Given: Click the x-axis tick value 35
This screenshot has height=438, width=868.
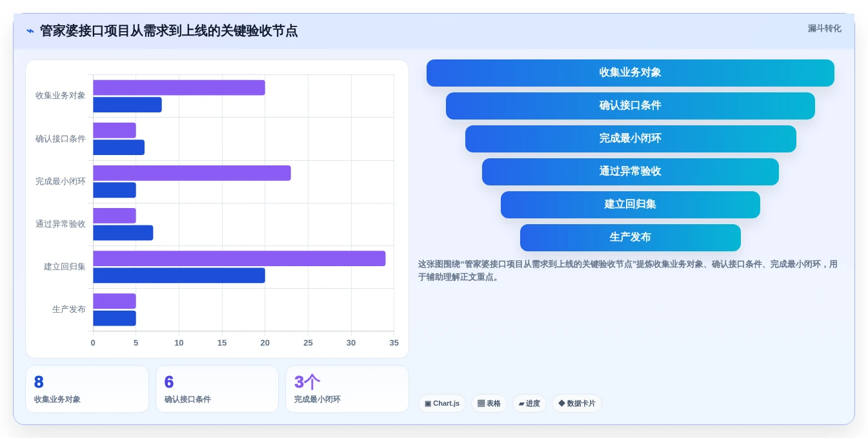Looking at the screenshot, I should pyautogui.click(x=394, y=343).
